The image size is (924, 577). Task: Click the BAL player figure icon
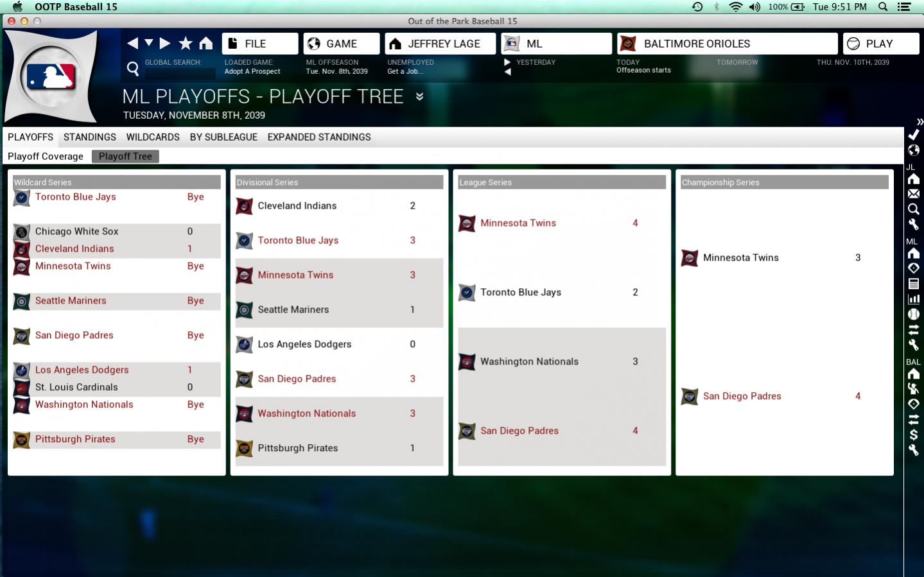pos(914,389)
